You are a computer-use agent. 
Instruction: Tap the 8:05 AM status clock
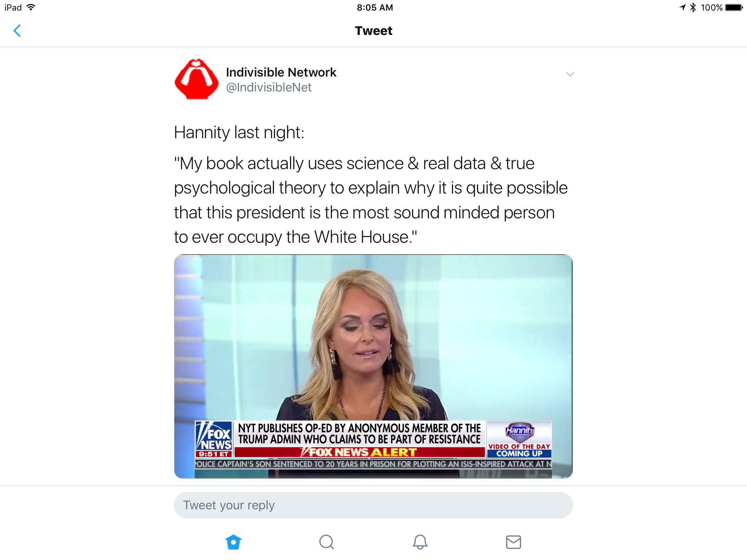tap(375, 7)
